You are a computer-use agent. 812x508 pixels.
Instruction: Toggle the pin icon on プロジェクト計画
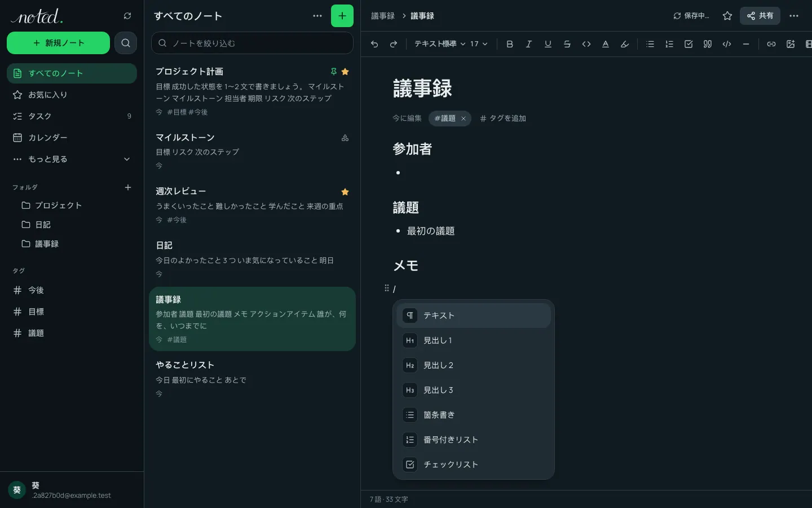334,72
